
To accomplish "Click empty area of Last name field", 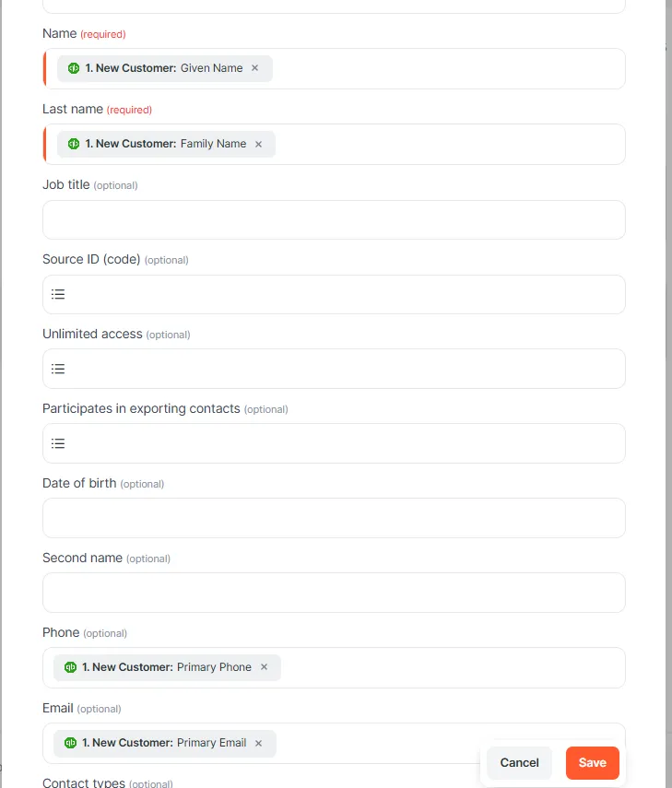I will pos(442,144).
